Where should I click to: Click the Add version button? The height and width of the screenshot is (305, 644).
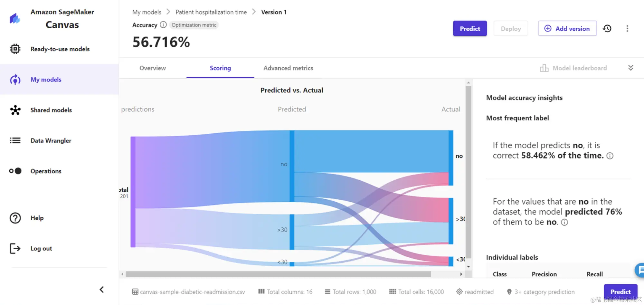click(567, 29)
